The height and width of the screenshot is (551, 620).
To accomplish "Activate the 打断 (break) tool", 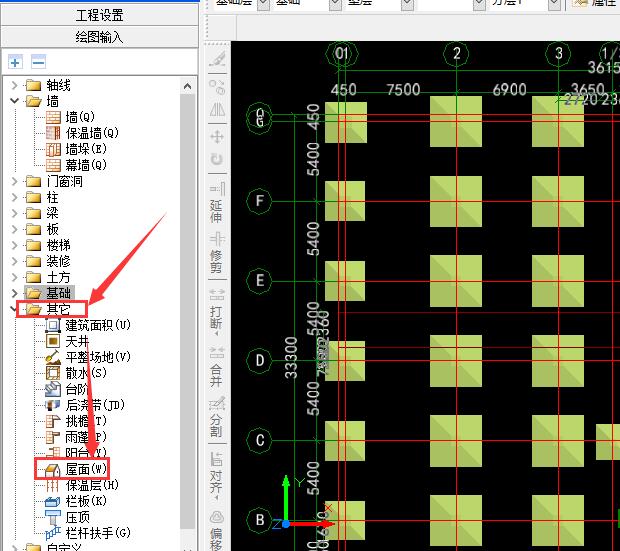I will click(217, 309).
